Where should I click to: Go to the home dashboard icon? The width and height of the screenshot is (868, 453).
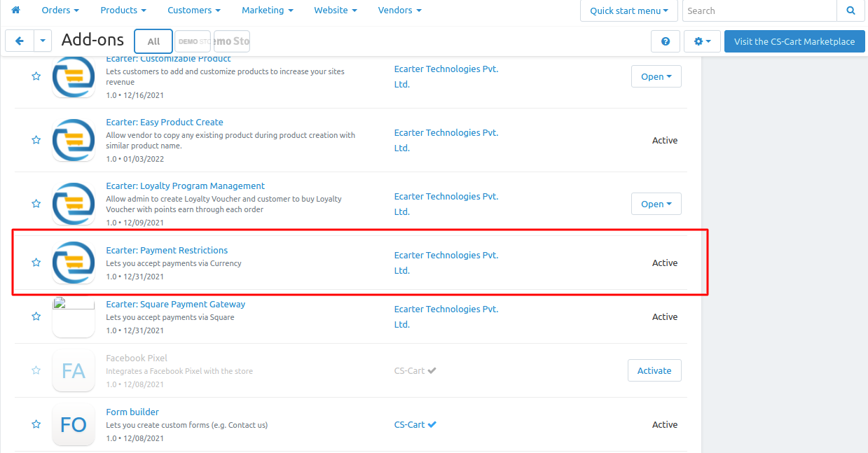(15, 10)
